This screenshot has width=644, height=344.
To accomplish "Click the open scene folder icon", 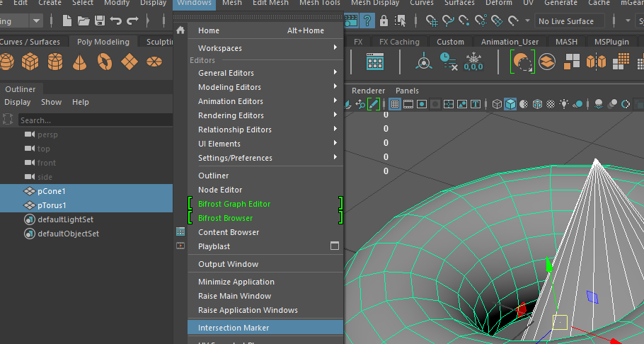I will (84, 21).
